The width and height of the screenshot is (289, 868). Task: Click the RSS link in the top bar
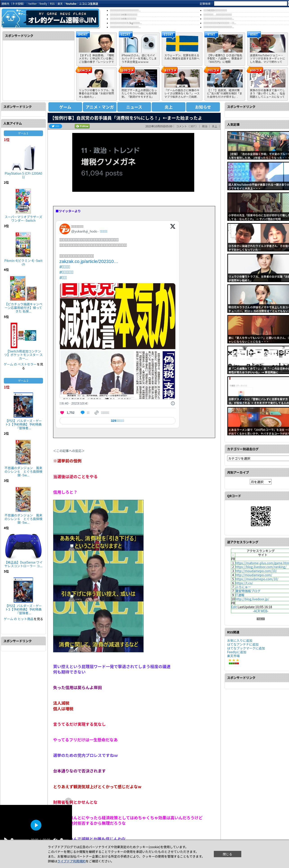click(x=52, y=4)
